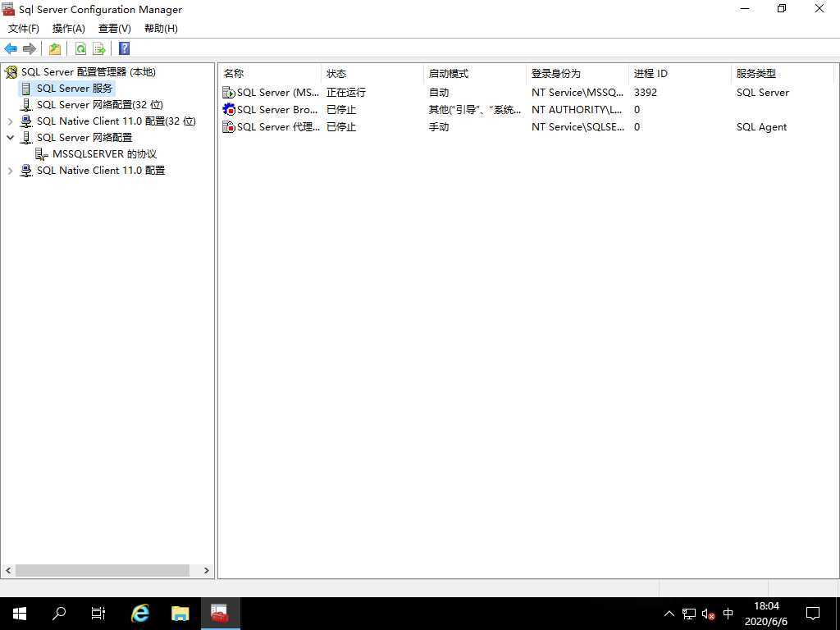Click the tree pane scroll left arrow
The height and width of the screenshot is (630, 840).
(8, 571)
